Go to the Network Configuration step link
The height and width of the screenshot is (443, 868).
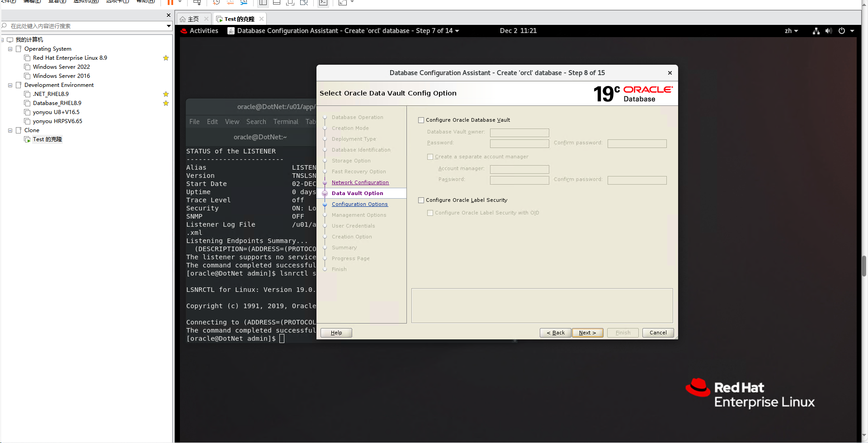pos(360,182)
